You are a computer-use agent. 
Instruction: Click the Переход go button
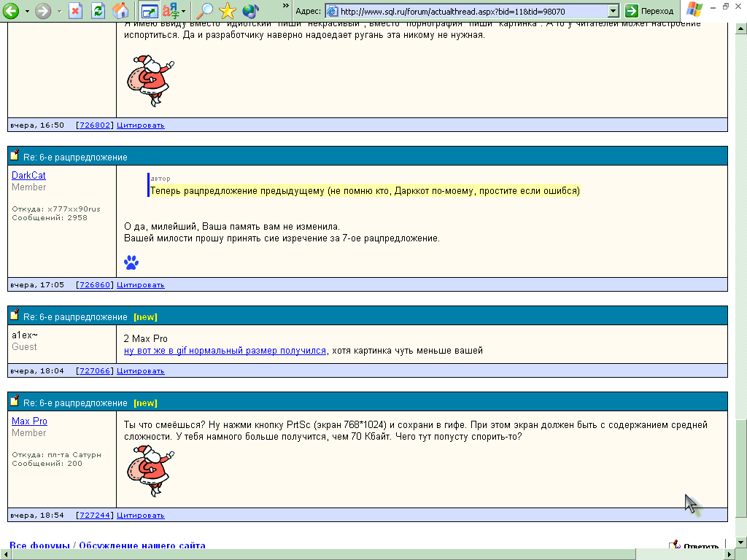[x=650, y=11]
